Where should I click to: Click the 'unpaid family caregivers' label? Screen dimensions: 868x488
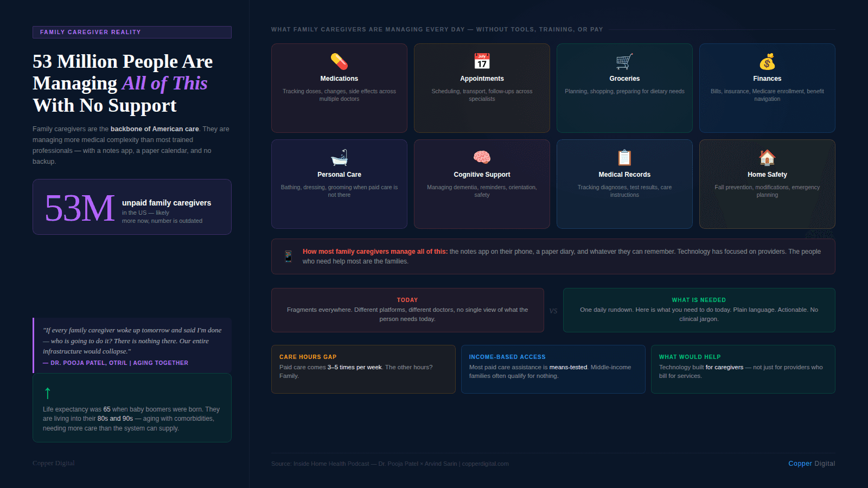tap(167, 203)
